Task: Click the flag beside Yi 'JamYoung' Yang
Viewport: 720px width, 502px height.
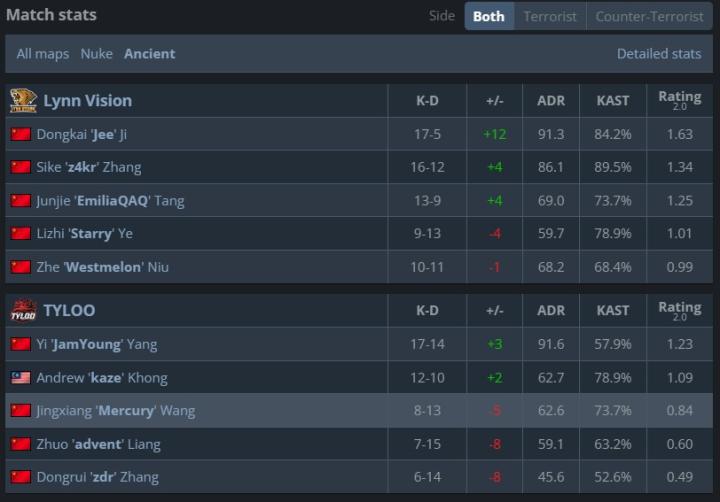Action: (21, 344)
